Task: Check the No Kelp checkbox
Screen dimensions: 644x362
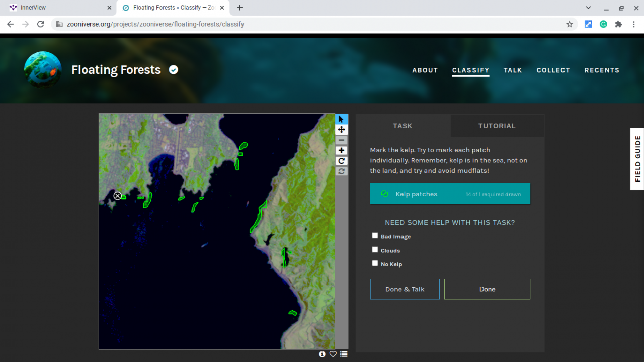Action: tap(375, 263)
